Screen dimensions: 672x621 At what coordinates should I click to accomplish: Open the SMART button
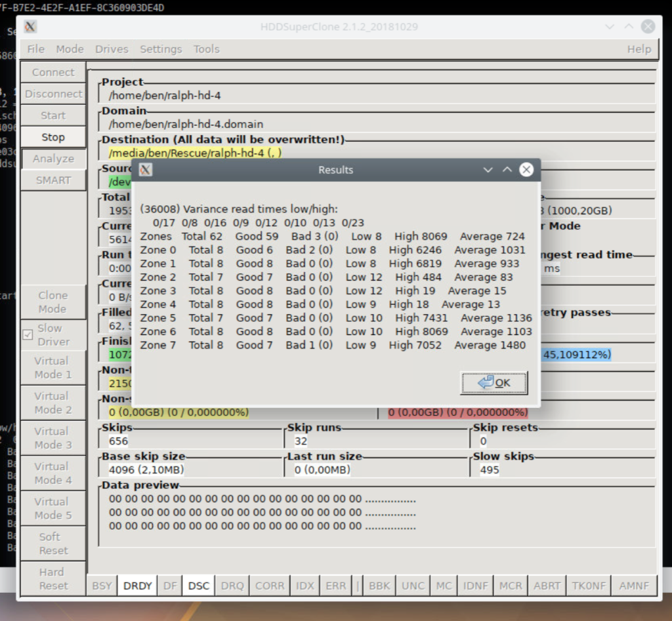point(53,180)
